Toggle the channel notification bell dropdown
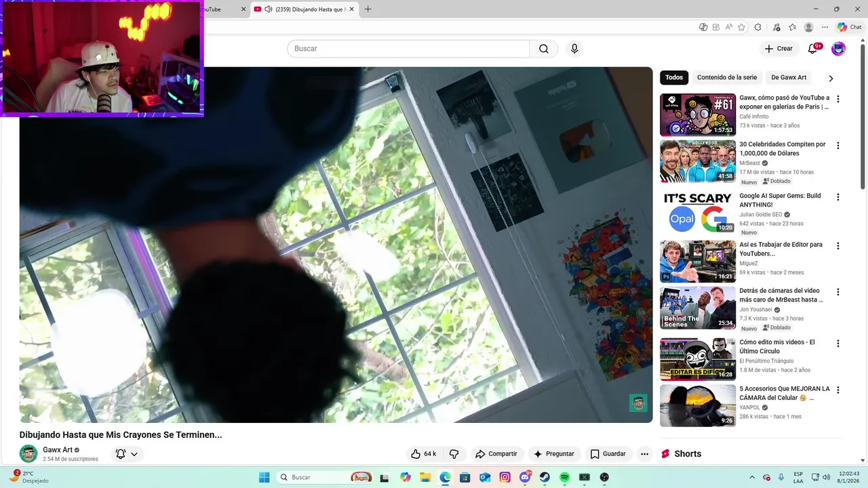Screen dimensions: 868x488 tap(127, 454)
